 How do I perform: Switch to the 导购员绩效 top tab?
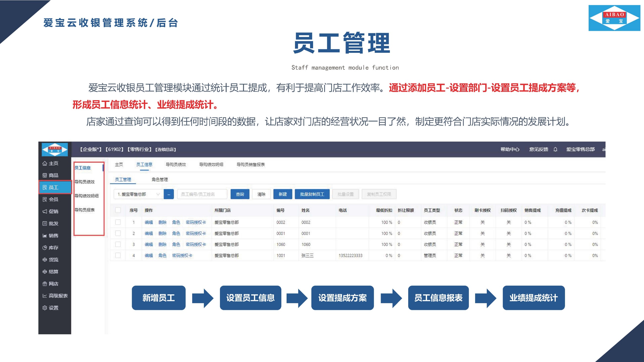click(x=176, y=164)
